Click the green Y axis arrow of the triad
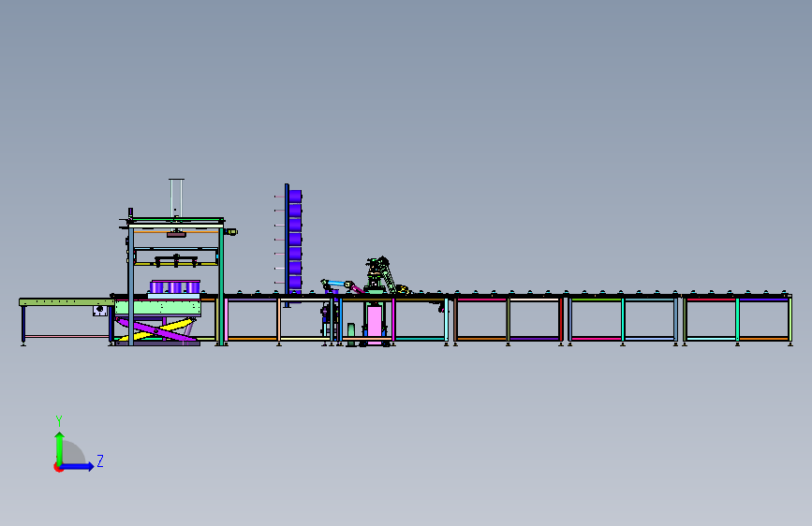The image size is (812, 526). 60,448
